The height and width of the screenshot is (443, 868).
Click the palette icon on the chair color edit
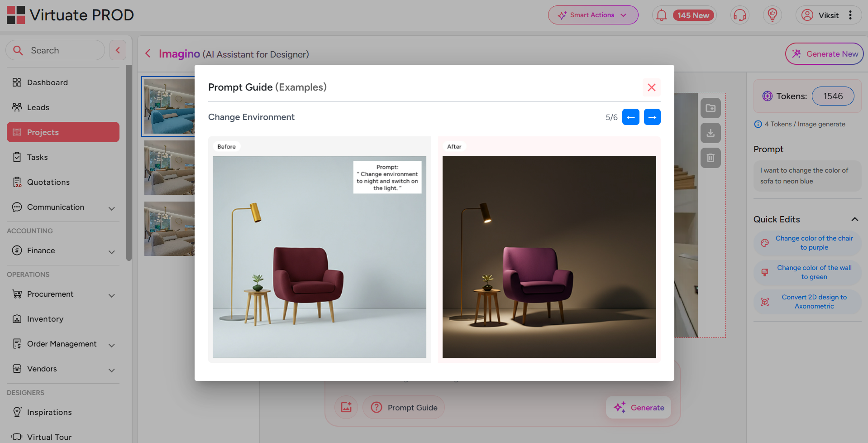pyautogui.click(x=764, y=243)
